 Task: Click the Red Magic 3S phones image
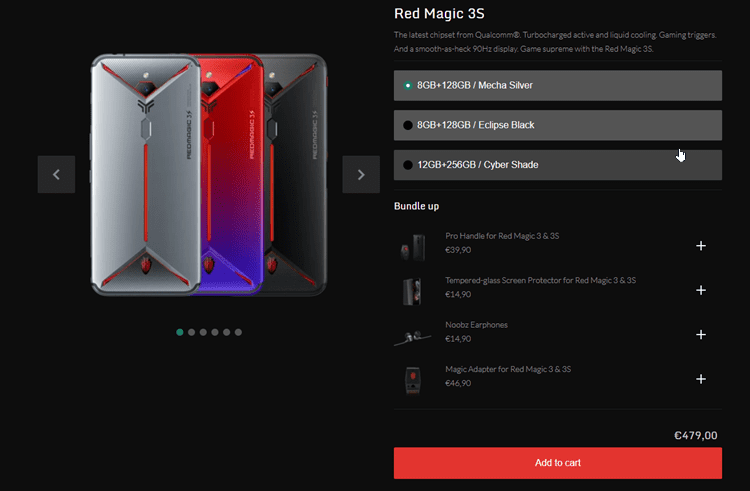click(x=209, y=175)
